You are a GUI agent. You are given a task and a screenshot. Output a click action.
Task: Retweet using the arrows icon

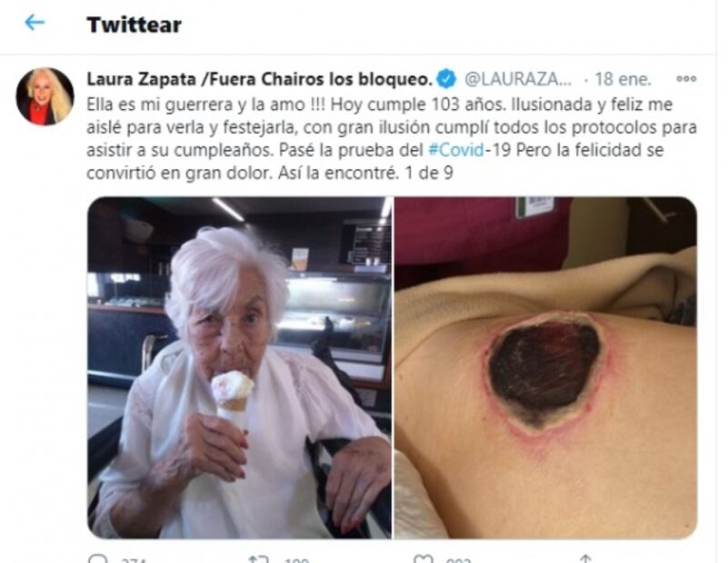click(x=259, y=558)
